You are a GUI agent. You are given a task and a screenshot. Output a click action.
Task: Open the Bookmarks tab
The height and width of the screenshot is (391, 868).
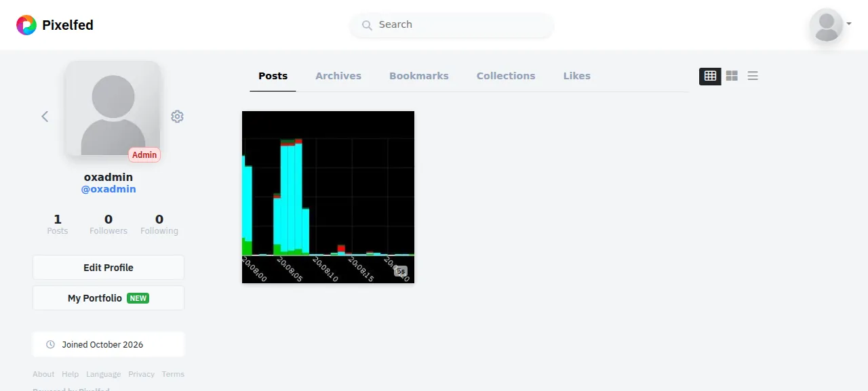click(419, 76)
